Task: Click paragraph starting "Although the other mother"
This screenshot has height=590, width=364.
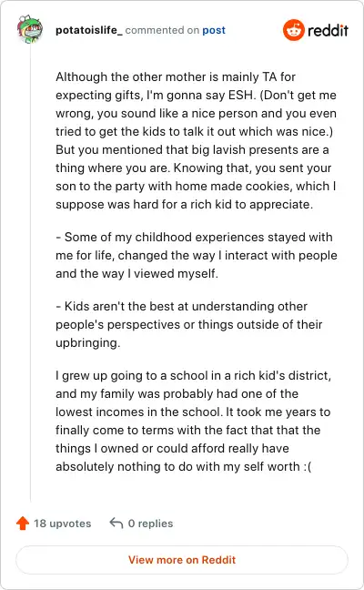Action: 196,140
